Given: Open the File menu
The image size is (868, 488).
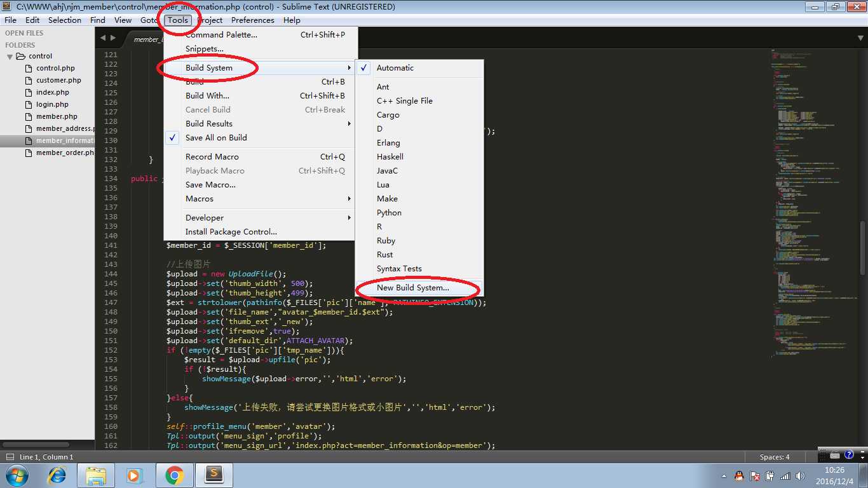Looking at the screenshot, I should pyautogui.click(x=11, y=20).
